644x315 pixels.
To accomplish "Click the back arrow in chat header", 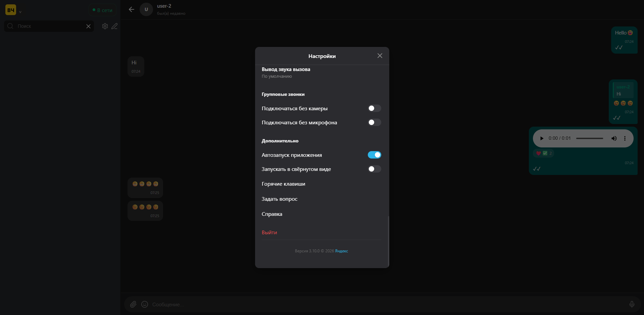I will [132, 9].
